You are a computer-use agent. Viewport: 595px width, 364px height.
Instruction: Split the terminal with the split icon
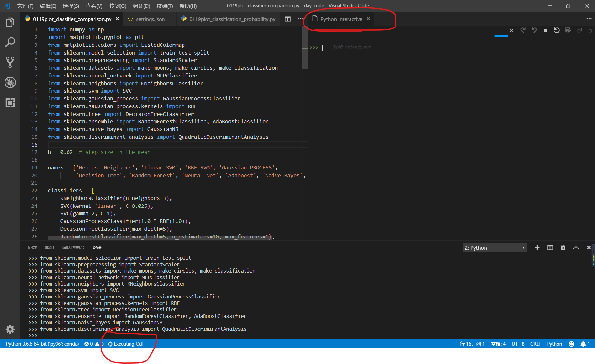550,248
